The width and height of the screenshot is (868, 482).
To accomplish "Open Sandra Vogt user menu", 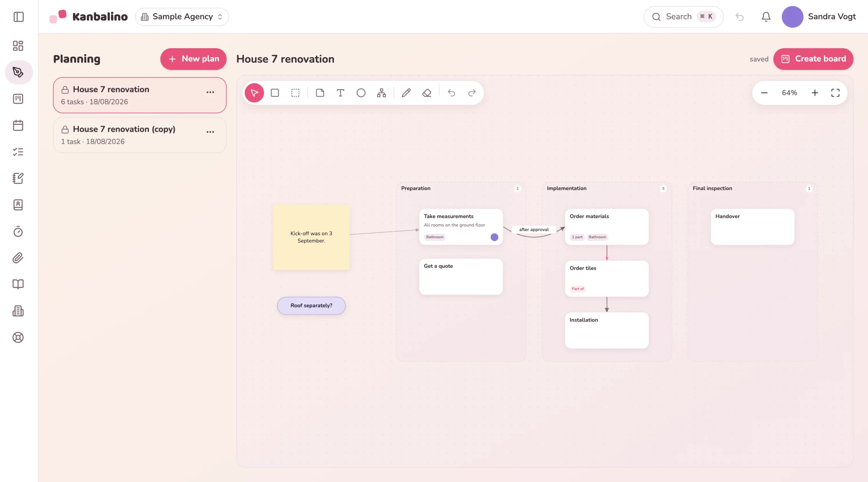I will [819, 17].
